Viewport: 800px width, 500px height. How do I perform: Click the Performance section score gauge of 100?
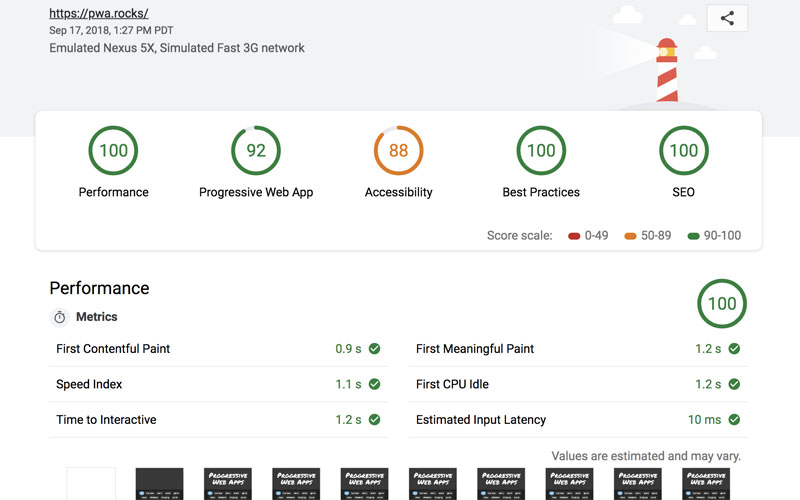pyautogui.click(x=722, y=304)
